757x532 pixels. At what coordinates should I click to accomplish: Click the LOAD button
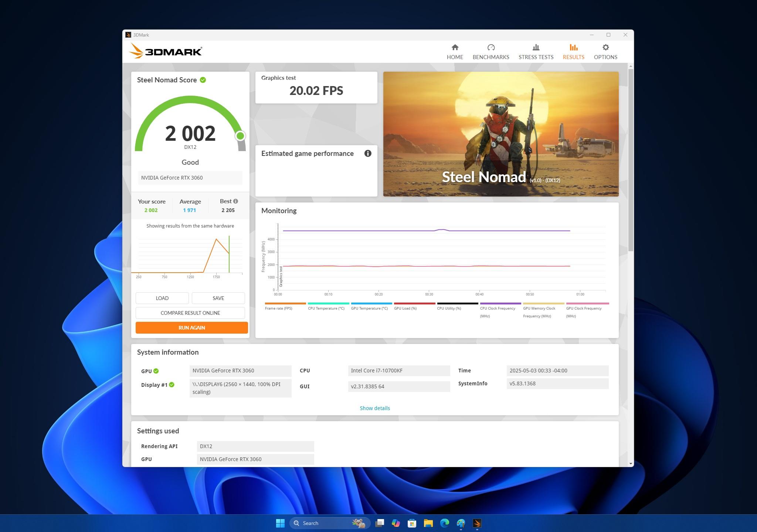point(162,298)
